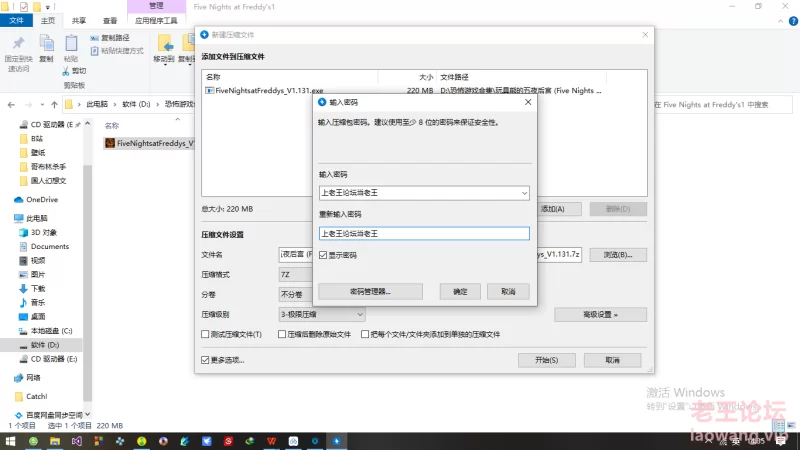Click the Add (添加(A)) button
800x450 pixels.
click(x=559, y=209)
